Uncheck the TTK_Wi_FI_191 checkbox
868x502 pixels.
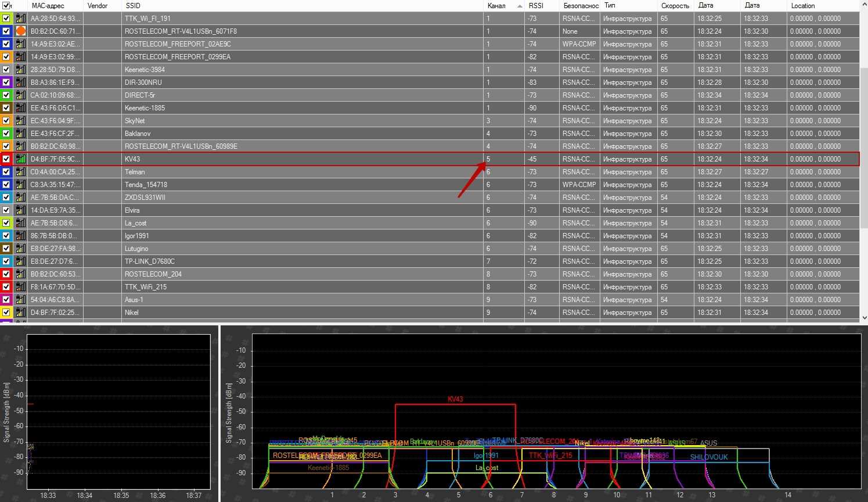tap(6, 19)
